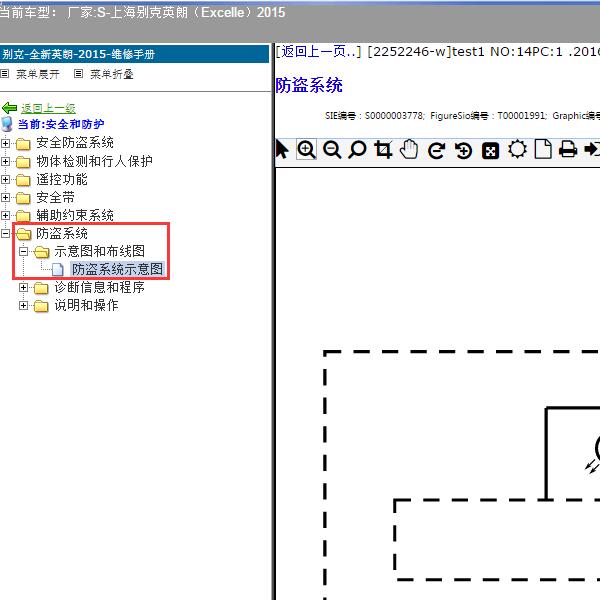600x600 pixels.
Task: Open the 防盗系统示意图 document
Action: [117, 269]
